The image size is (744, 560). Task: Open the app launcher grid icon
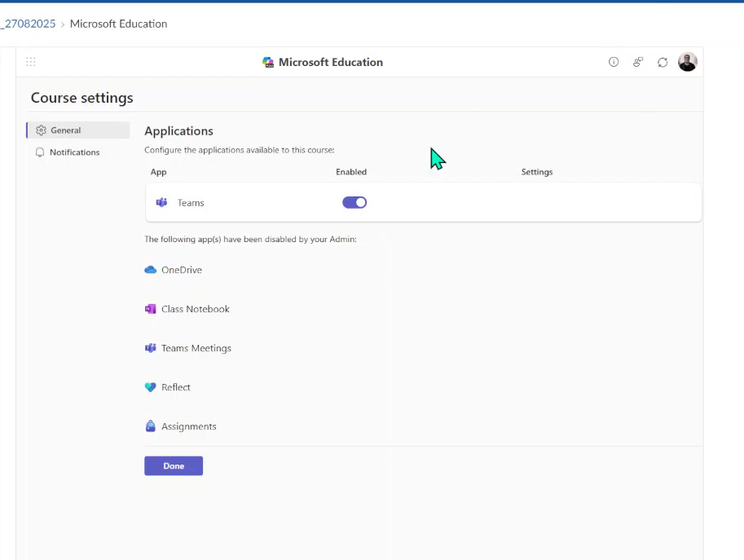coord(31,62)
